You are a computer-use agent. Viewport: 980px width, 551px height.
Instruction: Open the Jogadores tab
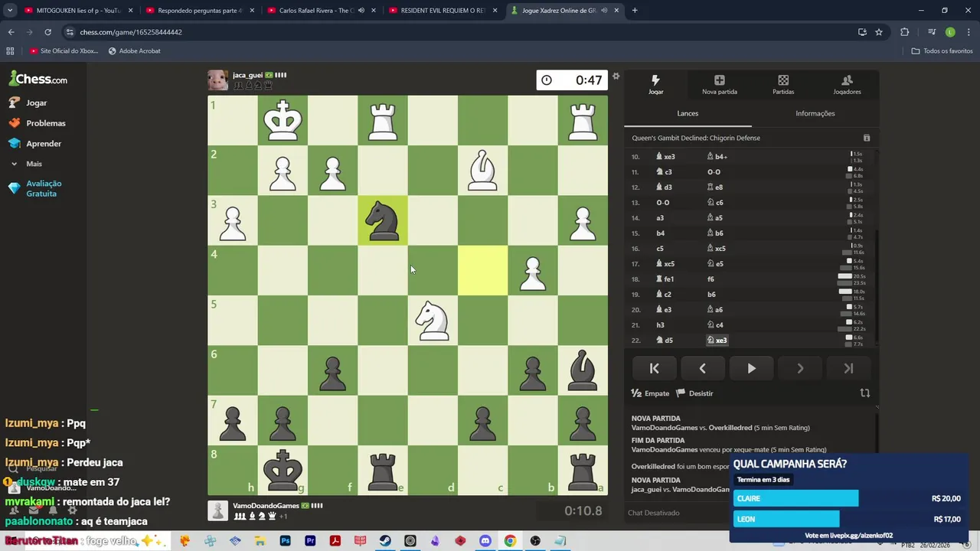point(847,84)
